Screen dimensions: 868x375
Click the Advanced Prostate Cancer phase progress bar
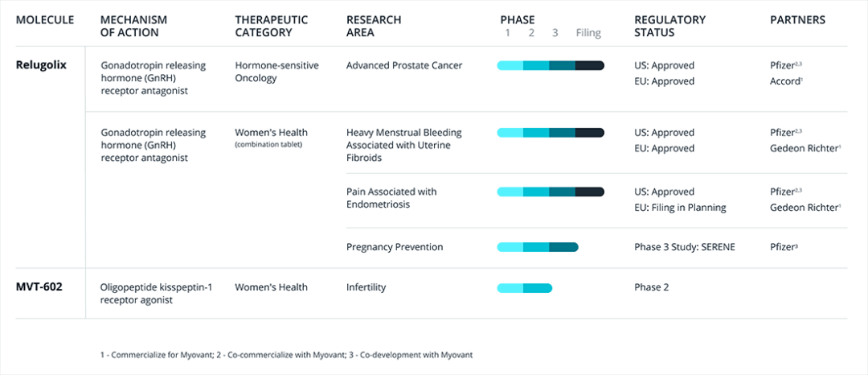click(x=551, y=65)
